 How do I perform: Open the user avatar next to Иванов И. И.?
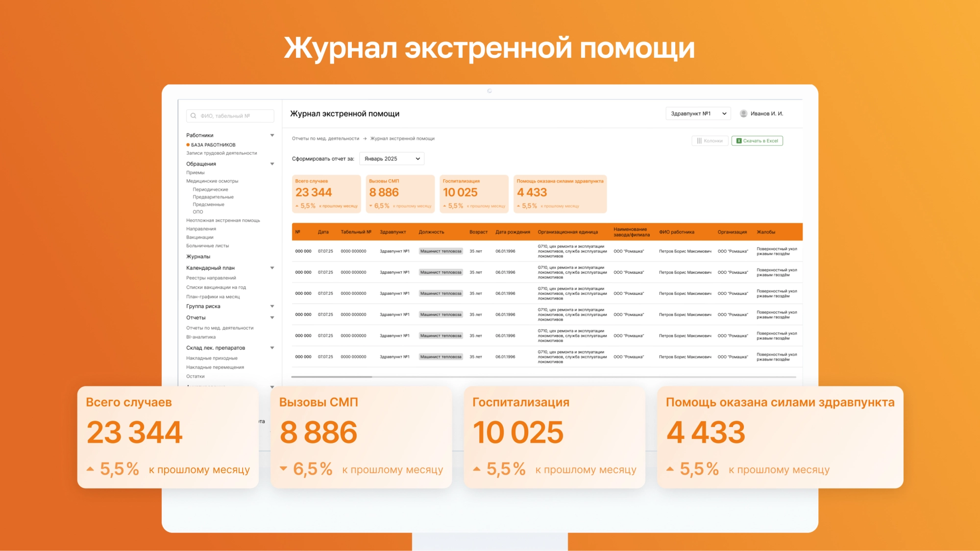[x=744, y=113]
